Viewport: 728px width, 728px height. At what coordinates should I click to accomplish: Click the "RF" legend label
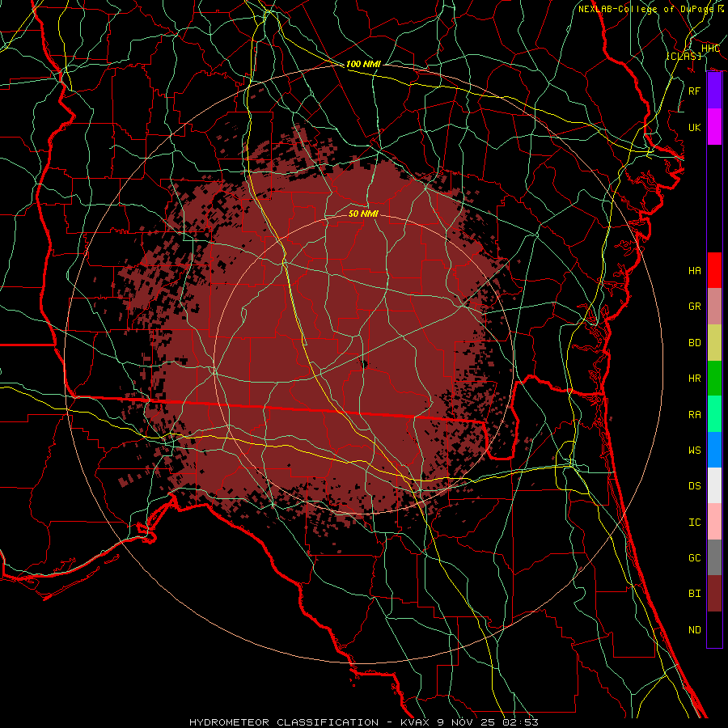tap(695, 91)
